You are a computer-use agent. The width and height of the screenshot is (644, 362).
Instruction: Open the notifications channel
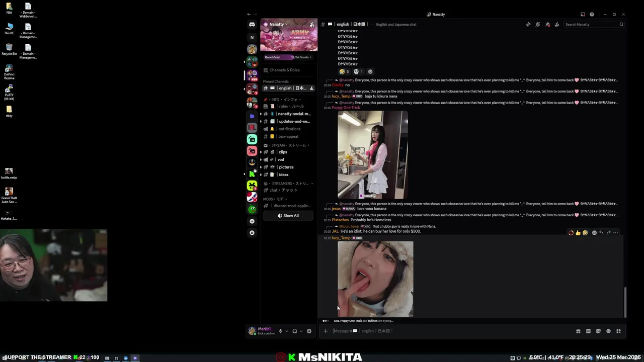point(289,129)
